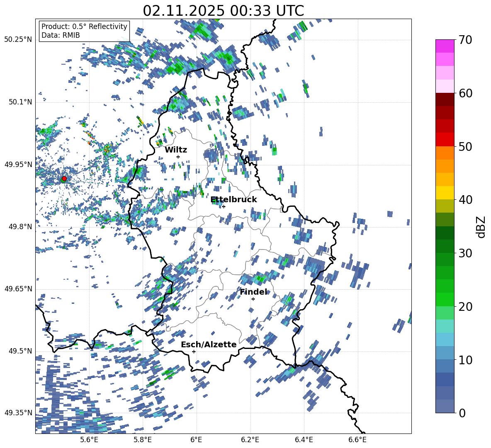Image resolution: width=491 pixels, height=448 pixels.
Task: Click the Wiltz station cross marker
Action: pyautogui.click(x=178, y=157)
